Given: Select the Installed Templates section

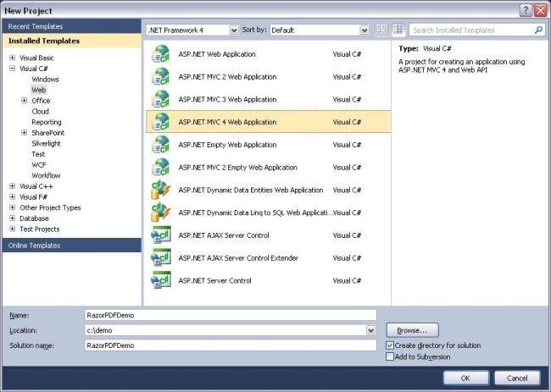Looking at the screenshot, I should [72, 41].
